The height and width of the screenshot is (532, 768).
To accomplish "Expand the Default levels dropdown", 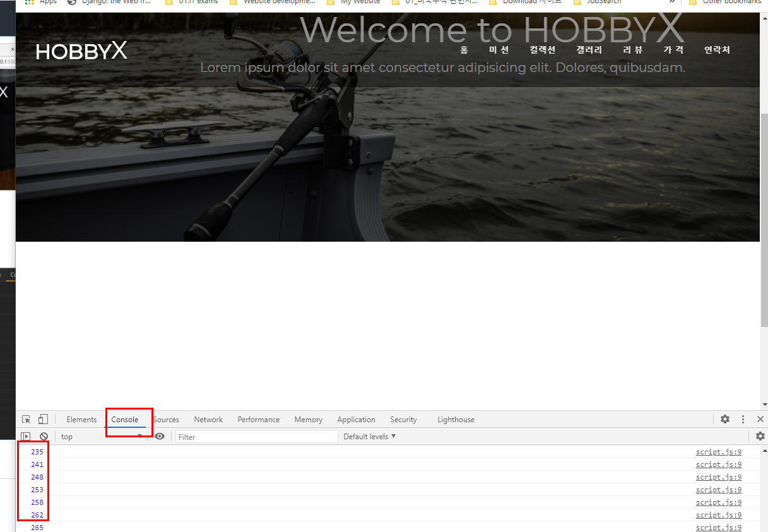I will [x=370, y=437].
